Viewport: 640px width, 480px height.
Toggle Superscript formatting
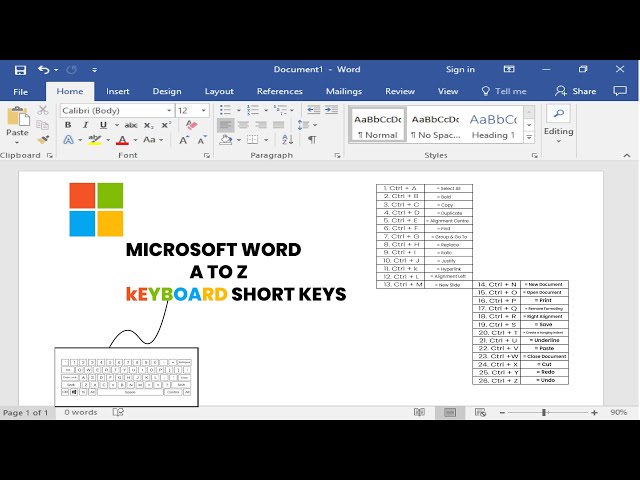166,125
